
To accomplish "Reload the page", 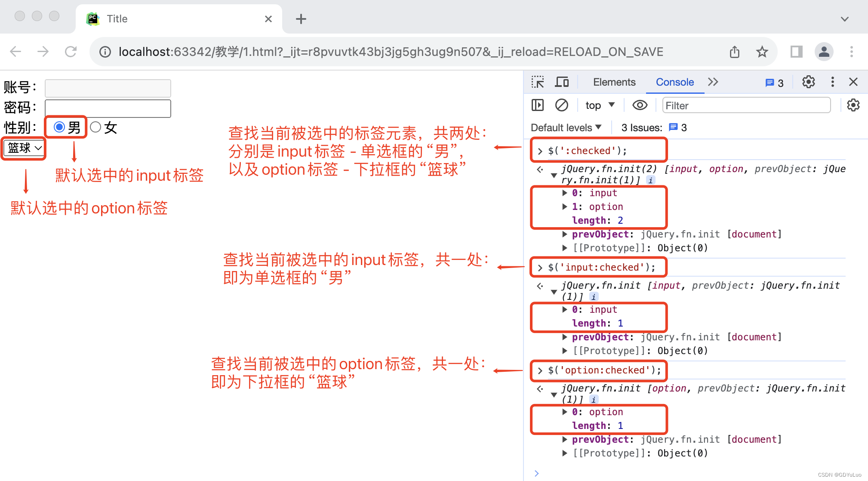I will (x=71, y=52).
